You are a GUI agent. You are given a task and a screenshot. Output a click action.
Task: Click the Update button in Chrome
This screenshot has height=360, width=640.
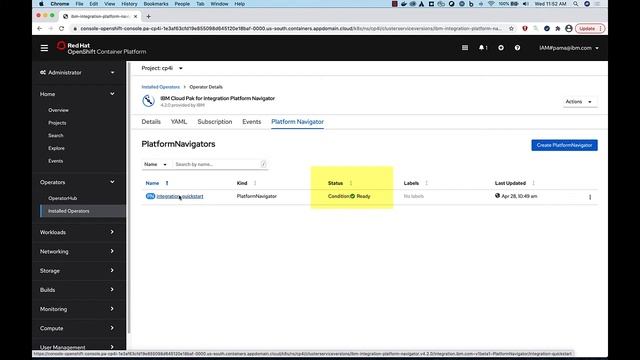[x=589, y=29]
